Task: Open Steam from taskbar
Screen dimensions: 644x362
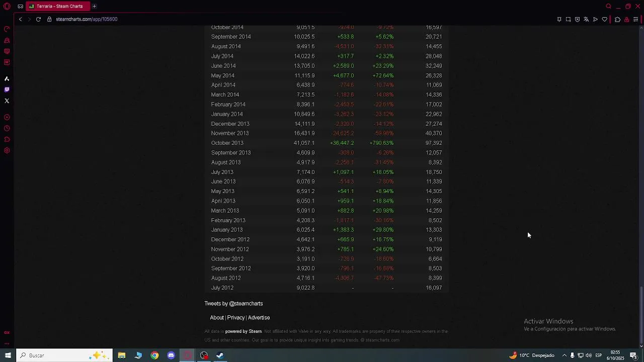Action: pyautogui.click(x=220, y=355)
